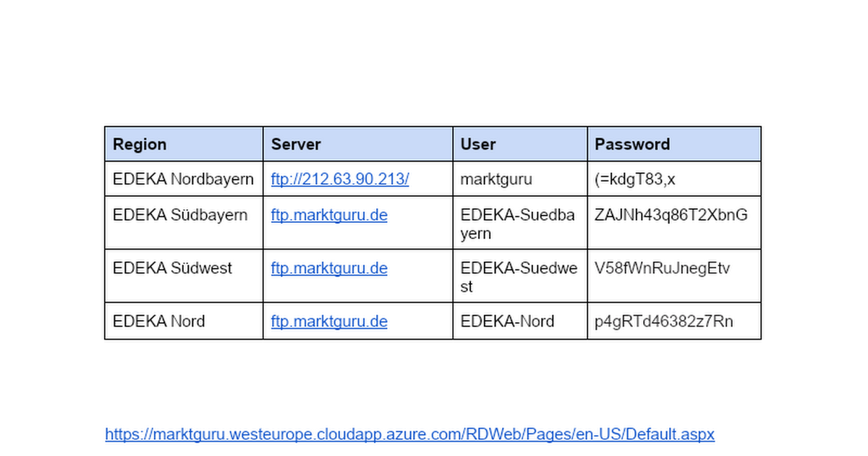Click the EDEKA-Suedbayern user cell
The width and height of the screenshot is (868, 456).
click(x=518, y=224)
